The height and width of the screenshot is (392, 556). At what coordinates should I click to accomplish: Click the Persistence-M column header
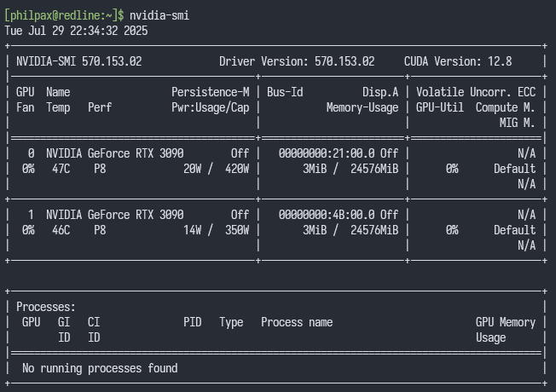coord(211,92)
